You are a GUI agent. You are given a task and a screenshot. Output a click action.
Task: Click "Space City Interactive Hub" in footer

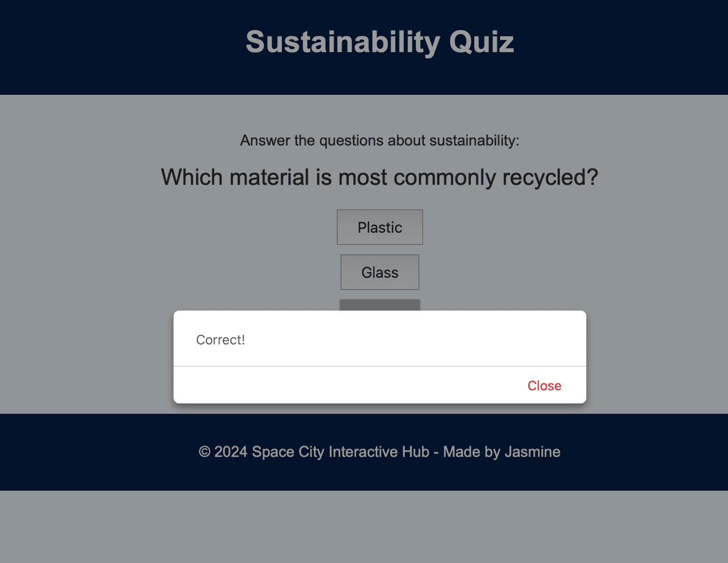coord(340,452)
